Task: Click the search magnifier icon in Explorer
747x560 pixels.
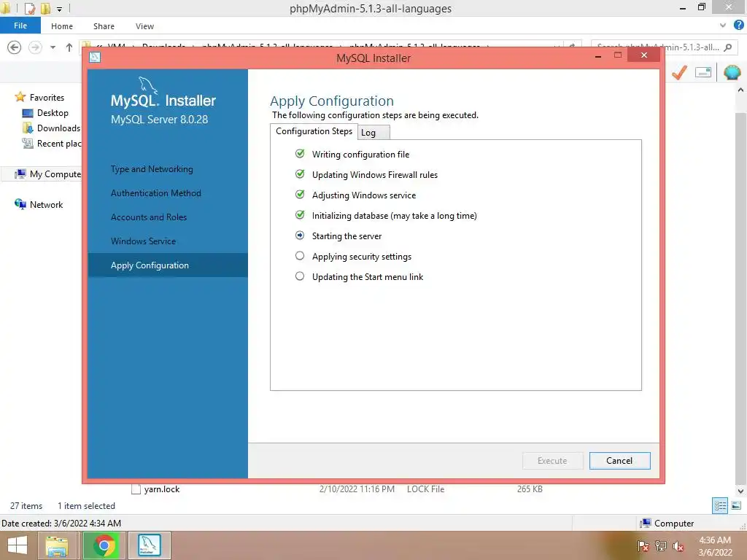Action: coord(727,47)
